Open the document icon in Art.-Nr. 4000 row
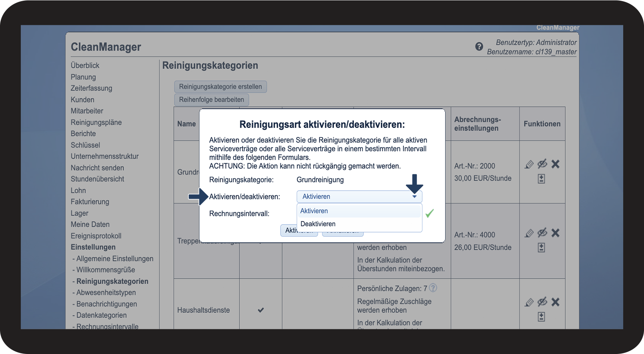The height and width of the screenshot is (354, 644). pyautogui.click(x=541, y=248)
